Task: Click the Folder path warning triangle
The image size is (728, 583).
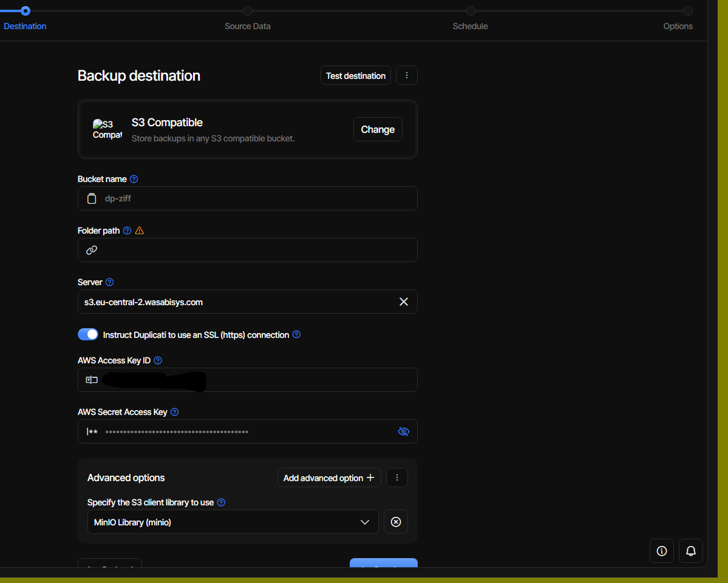Action: pyautogui.click(x=139, y=231)
